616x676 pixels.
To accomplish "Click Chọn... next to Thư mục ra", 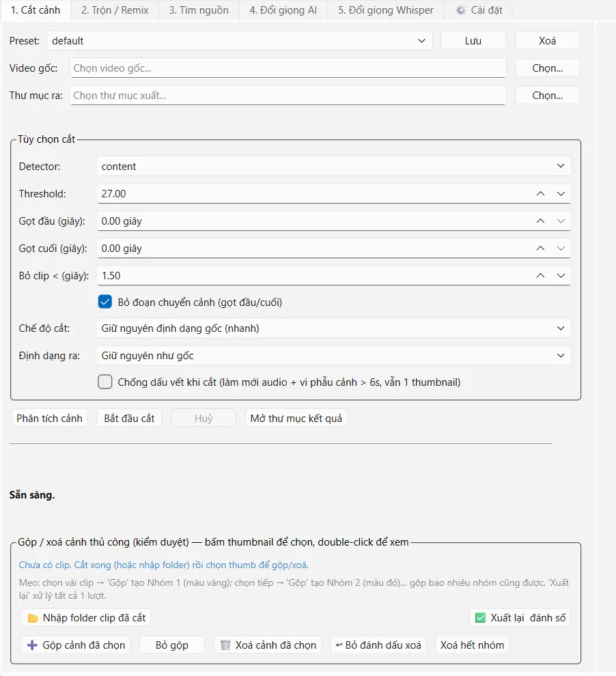I will [x=547, y=96].
